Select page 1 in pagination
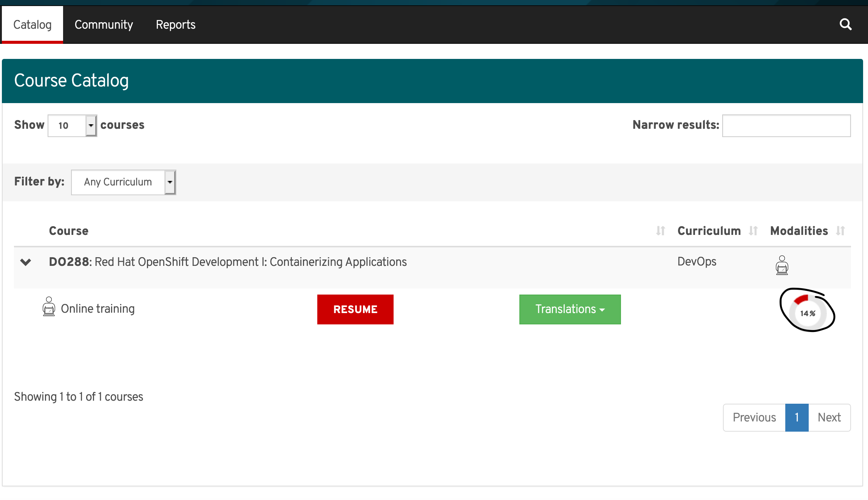Viewport: 868px width, 500px height. point(797,418)
